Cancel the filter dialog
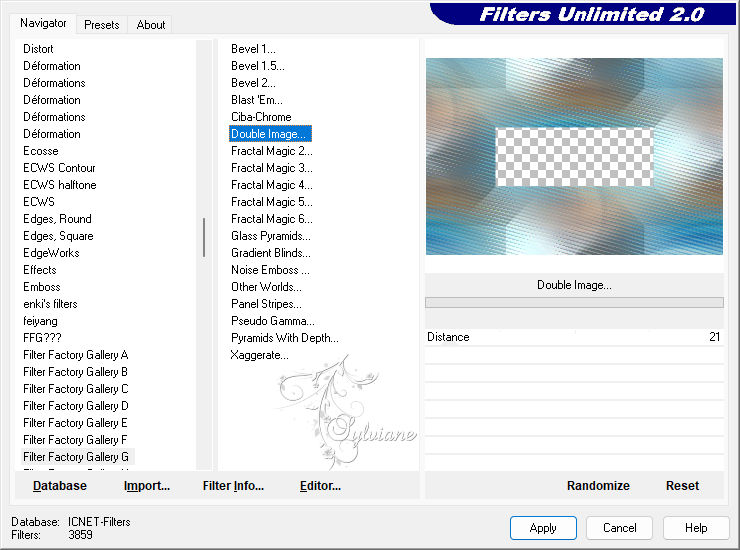The width and height of the screenshot is (740, 550). click(x=619, y=528)
